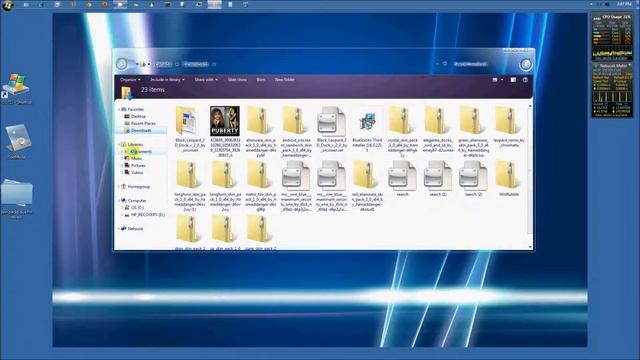Select the green_alienware_skin_pack zip

pos(473,121)
